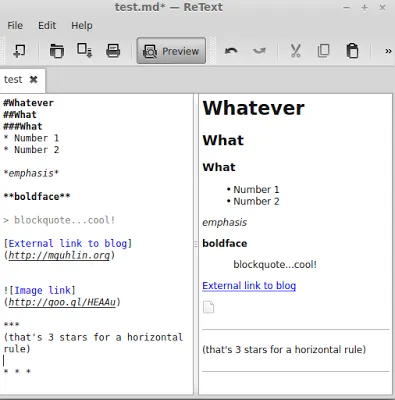
Task: Click the ##What line in editor
Action: click(20, 115)
